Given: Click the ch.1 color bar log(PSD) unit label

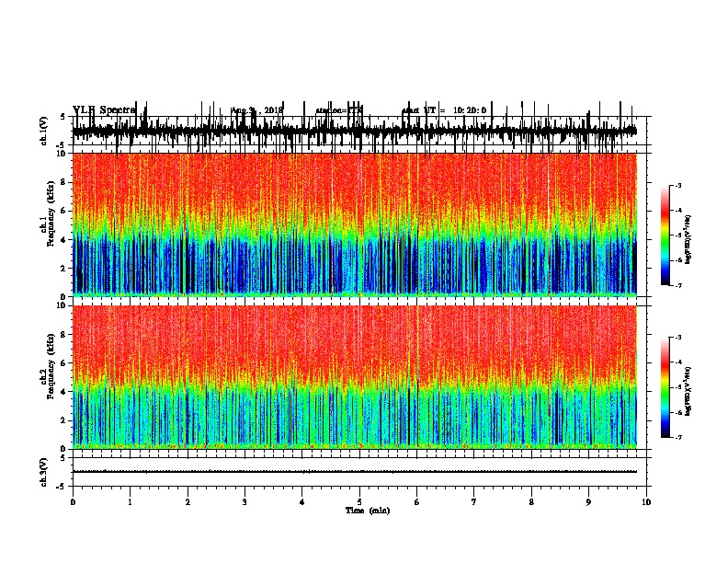Looking at the screenshot, I should 688,240.
